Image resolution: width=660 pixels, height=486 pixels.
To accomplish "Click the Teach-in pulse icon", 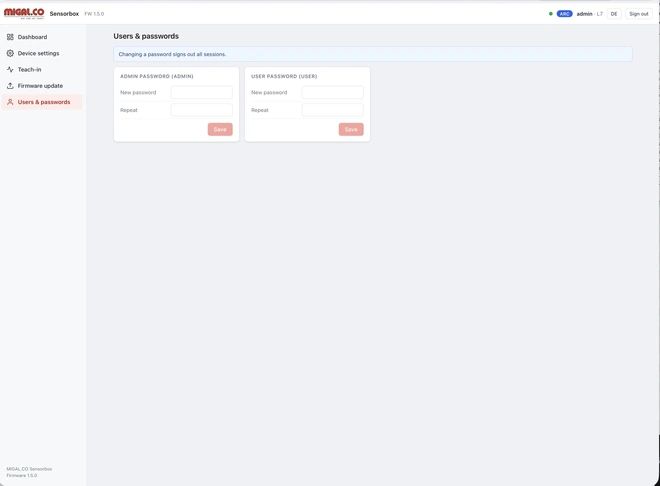I will click(x=10, y=69).
